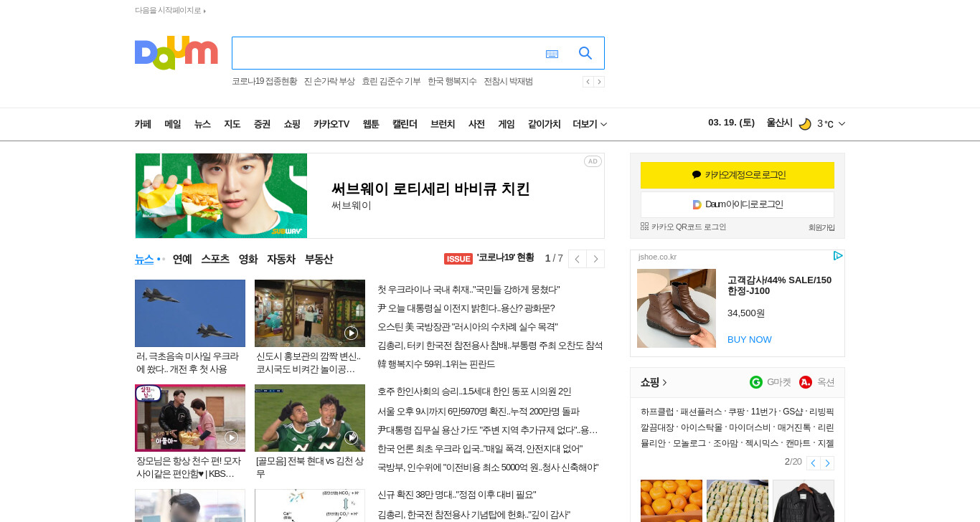Click trending keyword 코로나19 접종현황

[x=264, y=81]
